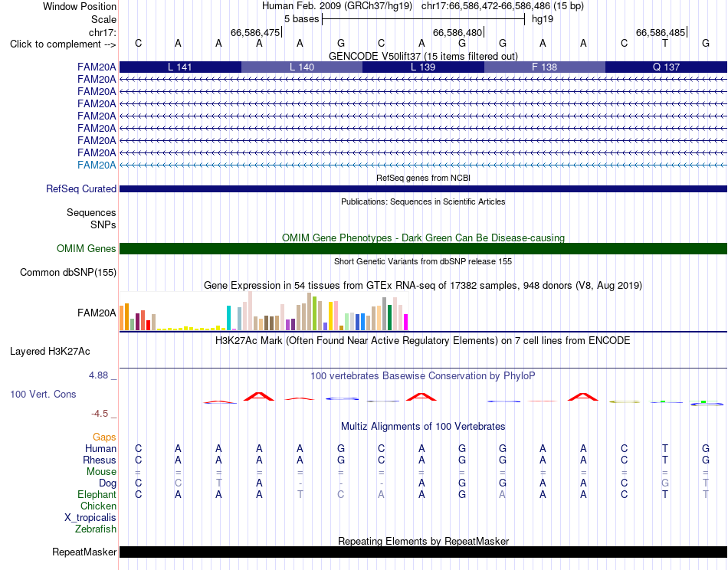Click the 'Click to complement -->' label

(x=63, y=44)
